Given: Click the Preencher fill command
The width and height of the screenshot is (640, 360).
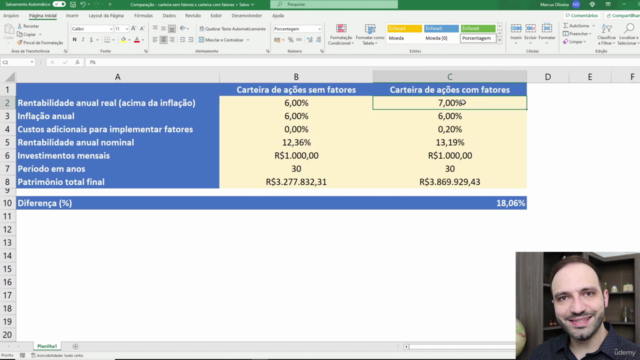Looking at the screenshot, I should coord(576,34).
